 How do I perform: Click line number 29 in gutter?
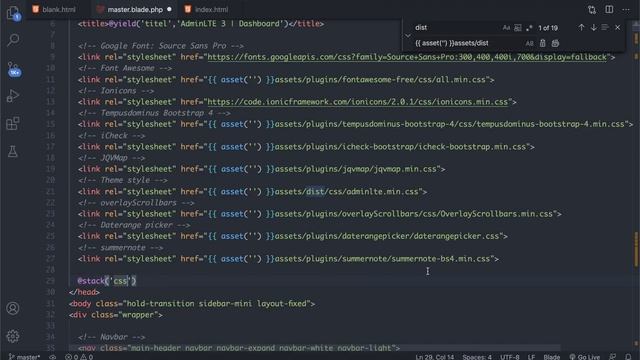pyautogui.click(x=50, y=281)
